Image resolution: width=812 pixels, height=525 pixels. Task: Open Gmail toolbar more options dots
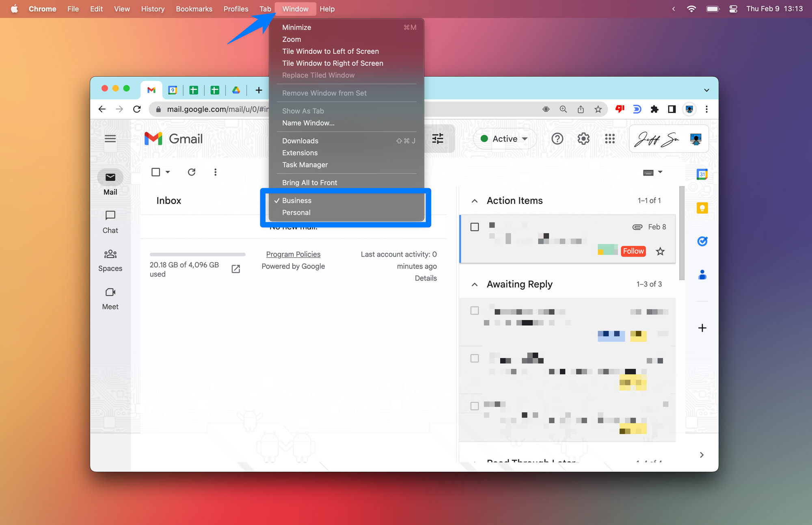coord(215,172)
